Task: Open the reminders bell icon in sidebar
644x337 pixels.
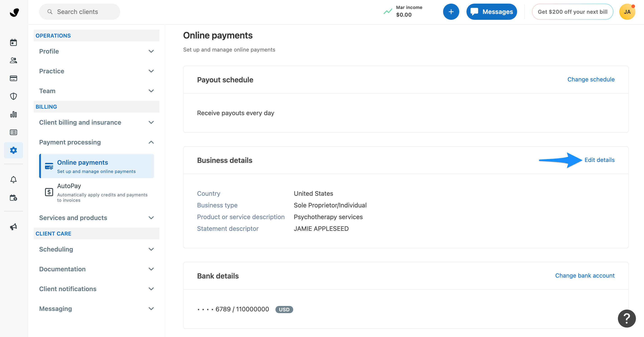Action: click(x=14, y=180)
